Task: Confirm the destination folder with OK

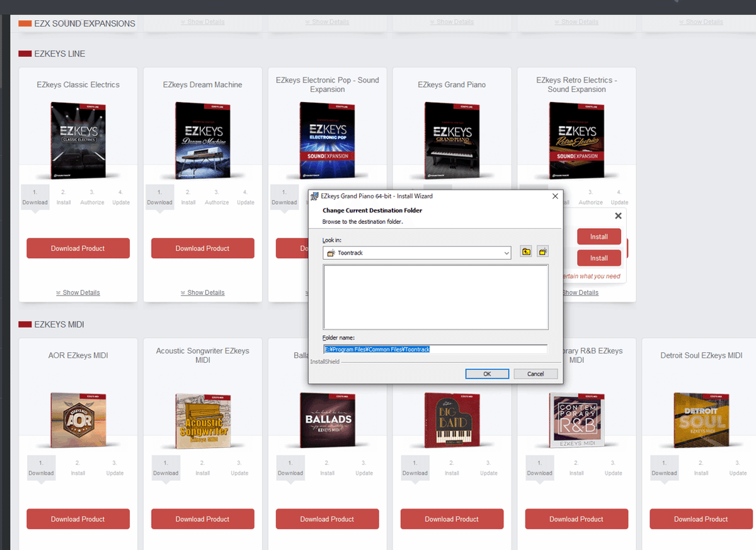Action: click(x=487, y=374)
